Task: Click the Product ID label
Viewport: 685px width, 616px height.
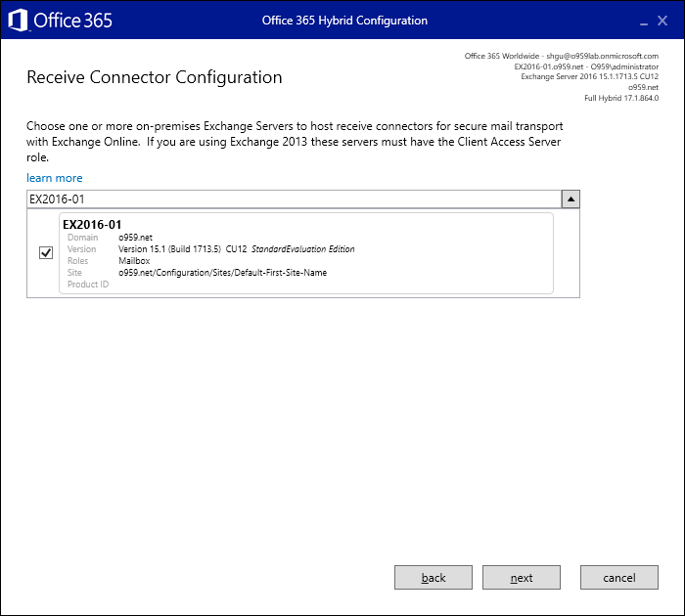Action: point(88,285)
